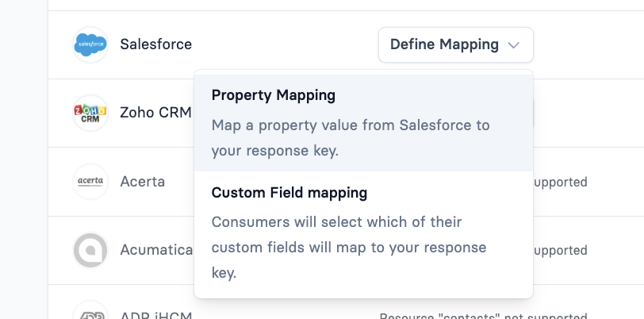Select the Acerta integration name
The image size is (644, 319).
click(x=142, y=182)
